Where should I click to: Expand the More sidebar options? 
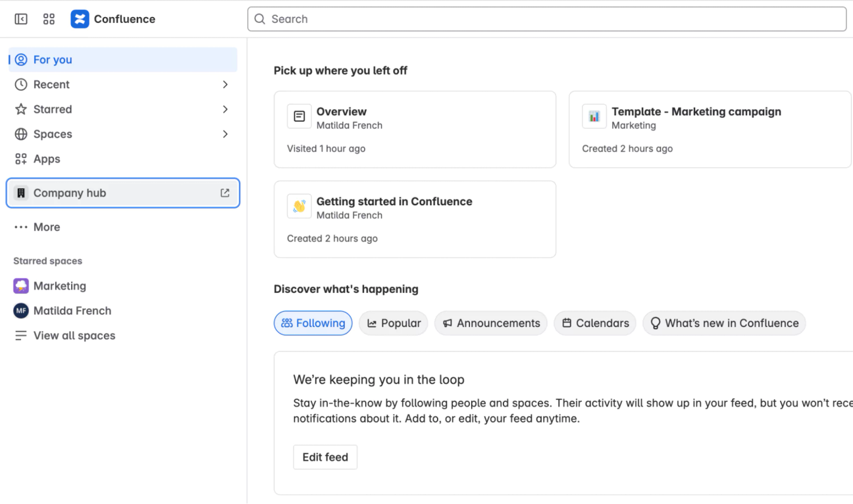click(x=46, y=227)
